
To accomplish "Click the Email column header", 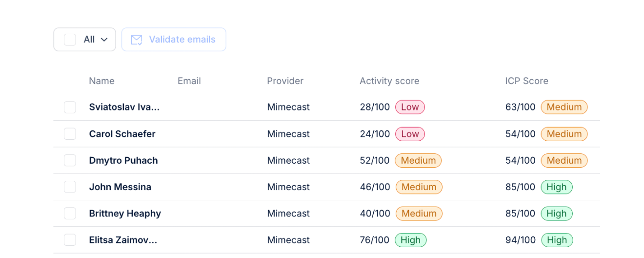I will (189, 81).
